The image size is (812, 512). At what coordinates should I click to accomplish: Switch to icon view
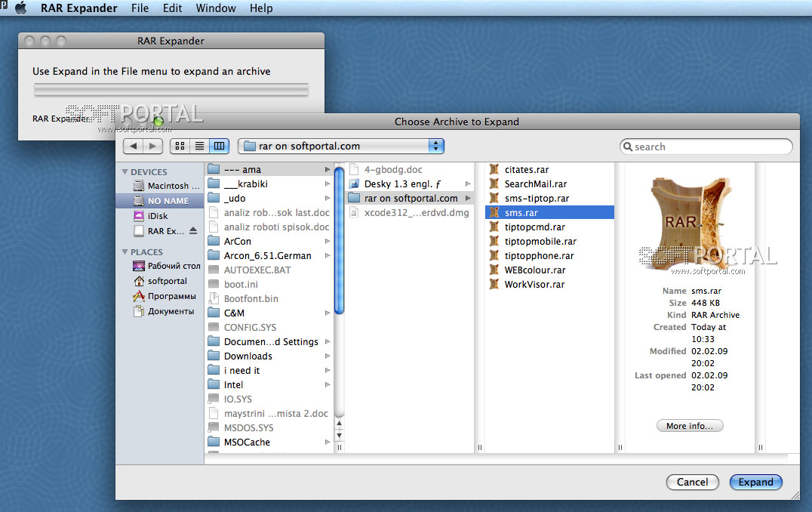click(180, 147)
